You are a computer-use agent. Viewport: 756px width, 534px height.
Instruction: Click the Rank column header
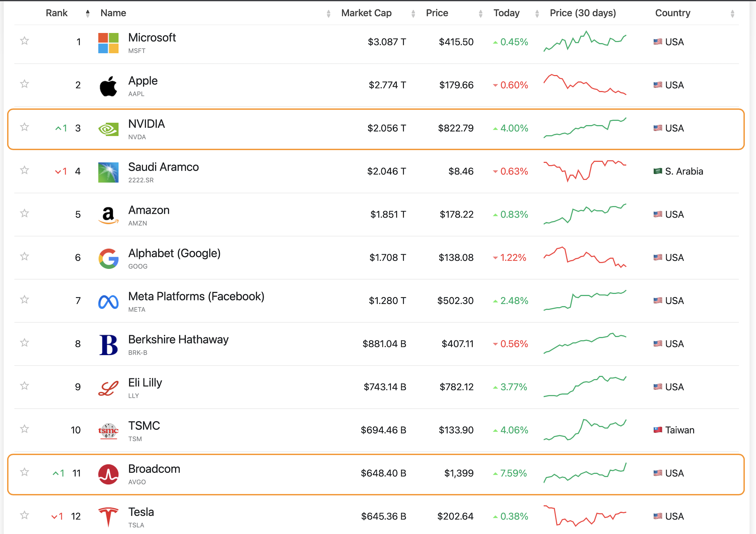pos(57,13)
